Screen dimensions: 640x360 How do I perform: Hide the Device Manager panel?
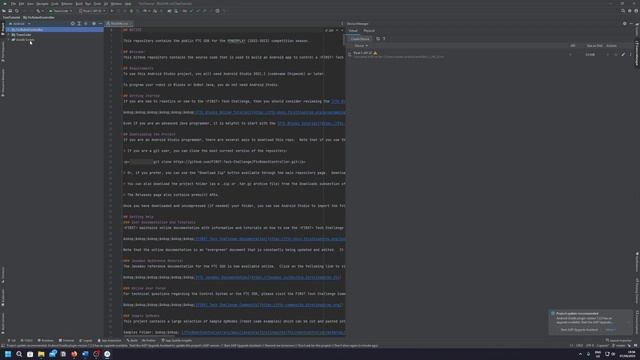[631, 24]
